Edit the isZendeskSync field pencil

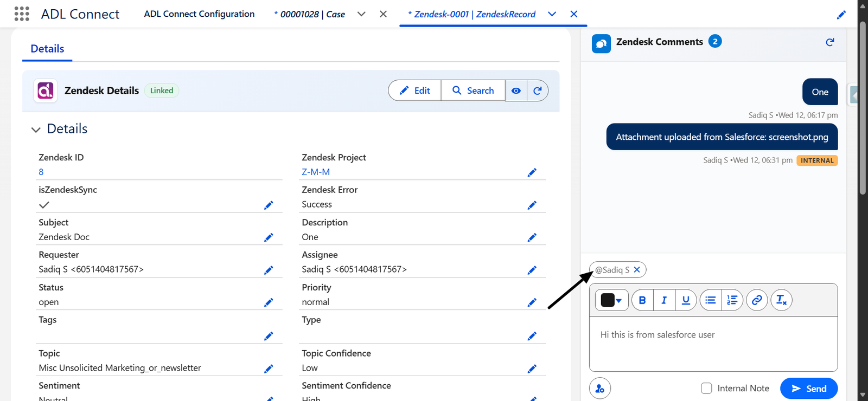tap(269, 205)
